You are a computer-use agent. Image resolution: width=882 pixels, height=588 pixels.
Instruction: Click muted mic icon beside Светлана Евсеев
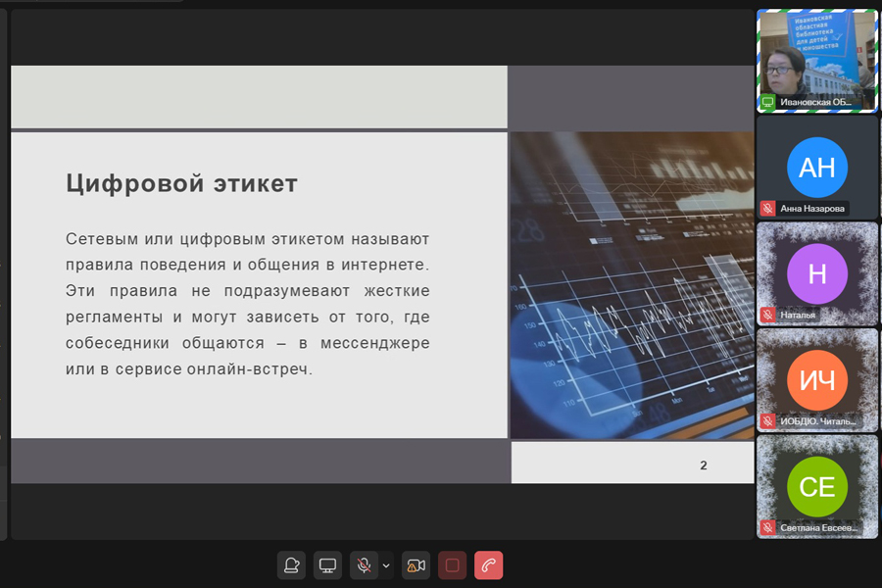point(767,527)
